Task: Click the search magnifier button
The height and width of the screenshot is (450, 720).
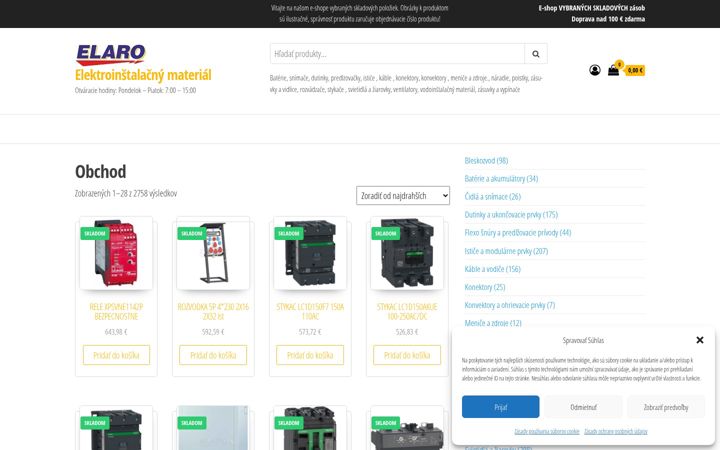Action: (x=536, y=54)
